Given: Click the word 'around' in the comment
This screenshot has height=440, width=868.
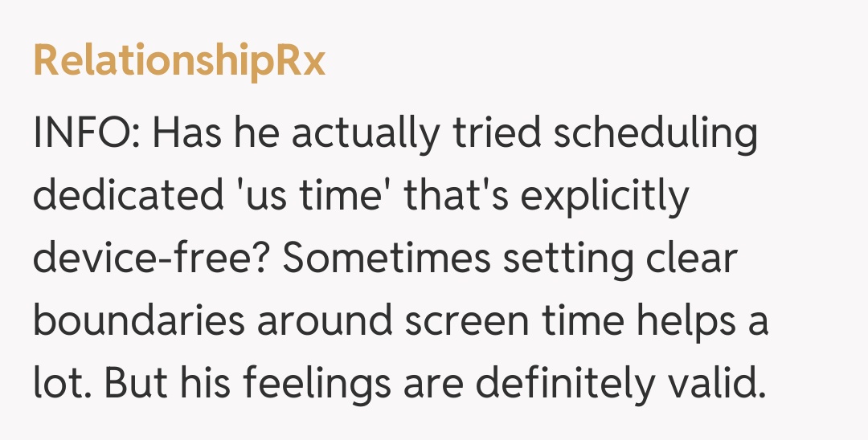Looking at the screenshot, I should pos(316,322).
